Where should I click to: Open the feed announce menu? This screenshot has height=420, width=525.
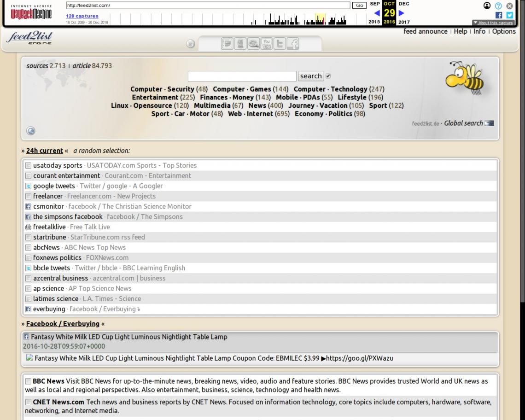pos(425,31)
